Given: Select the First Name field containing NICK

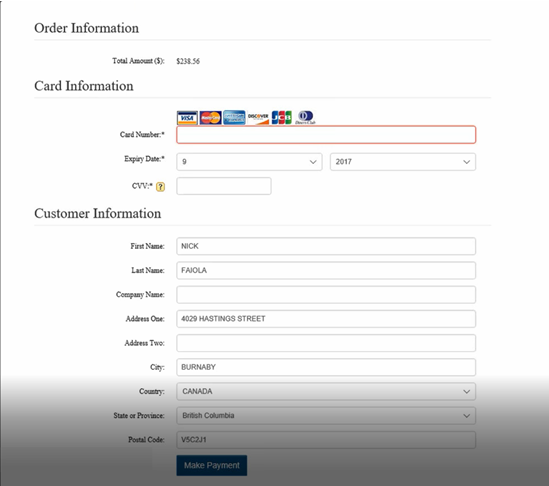Looking at the screenshot, I should coord(326,246).
